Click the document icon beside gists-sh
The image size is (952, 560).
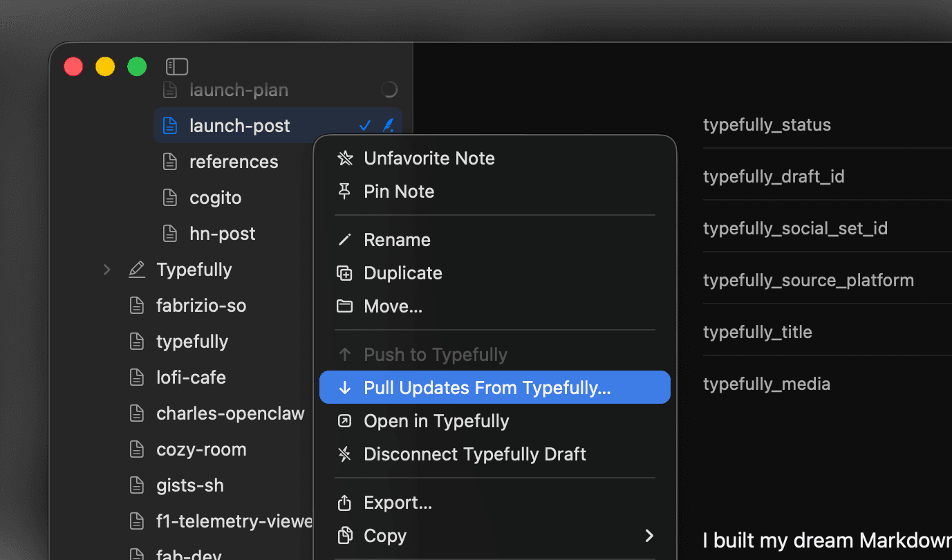click(x=137, y=485)
